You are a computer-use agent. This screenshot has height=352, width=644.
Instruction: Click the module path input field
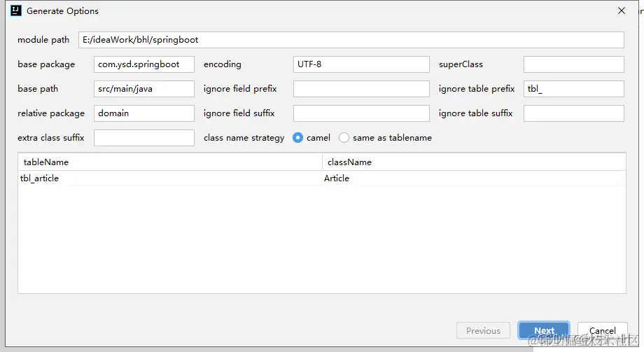click(351, 40)
